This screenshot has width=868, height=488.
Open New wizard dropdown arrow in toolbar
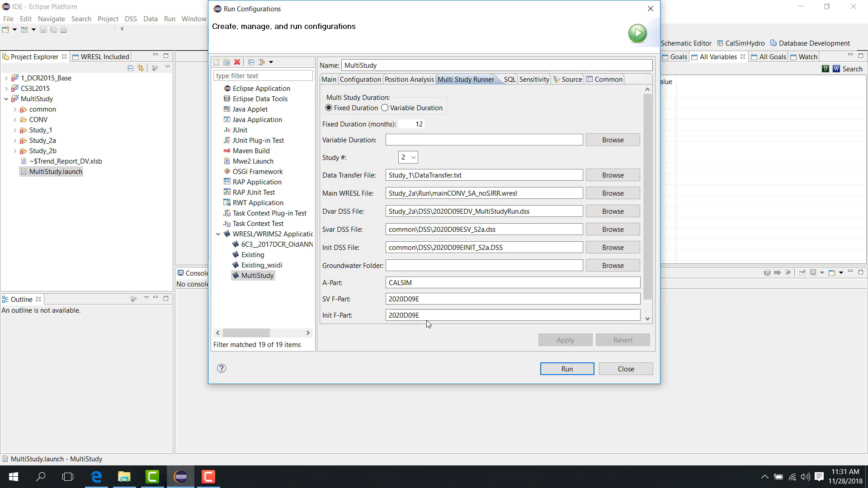click(x=14, y=30)
